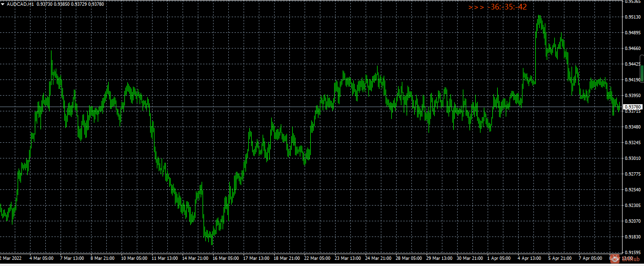Image resolution: width=644 pixels, height=266 pixels.
Task: Click the 2 Mar 2022 date label
Action: [11, 258]
